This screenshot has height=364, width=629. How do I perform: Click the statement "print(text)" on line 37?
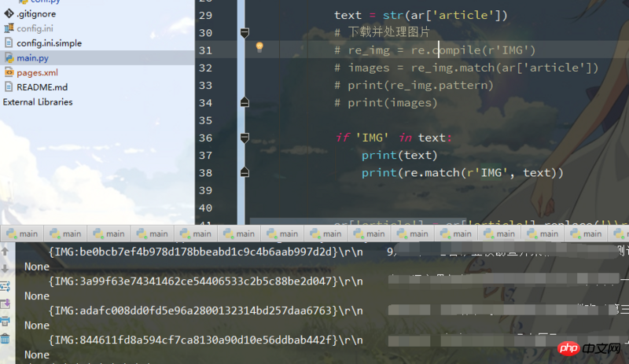point(399,156)
